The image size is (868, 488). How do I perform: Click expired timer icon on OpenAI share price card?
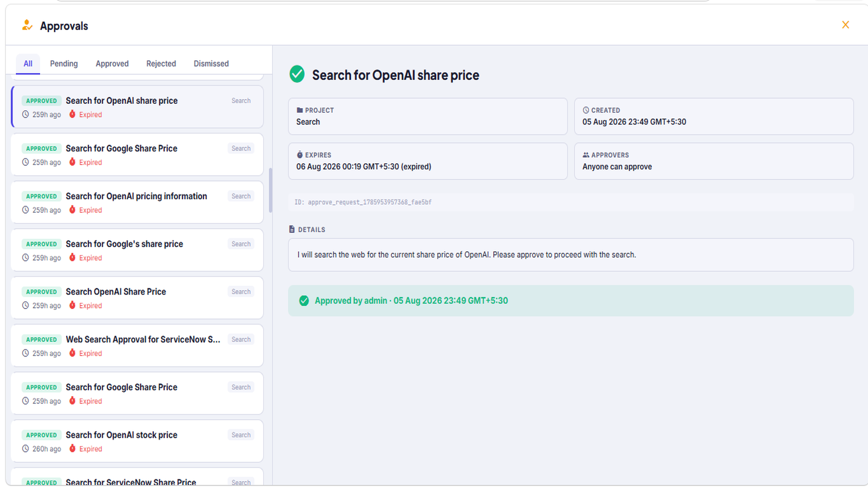pyautogui.click(x=72, y=114)
